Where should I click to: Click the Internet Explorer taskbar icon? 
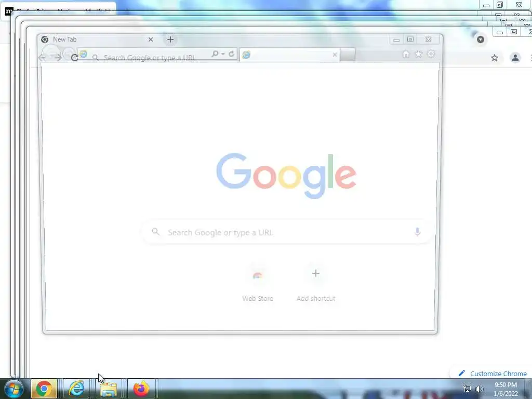77,389
